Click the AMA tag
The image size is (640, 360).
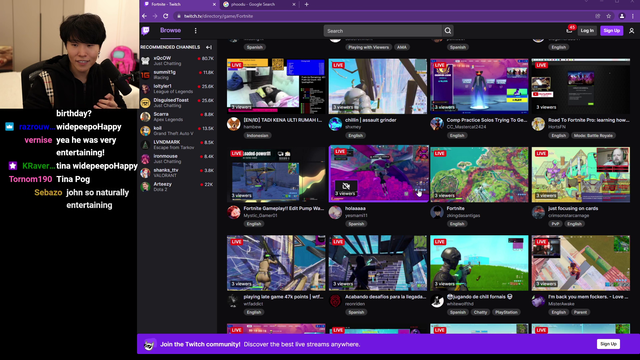click(402, 47)
